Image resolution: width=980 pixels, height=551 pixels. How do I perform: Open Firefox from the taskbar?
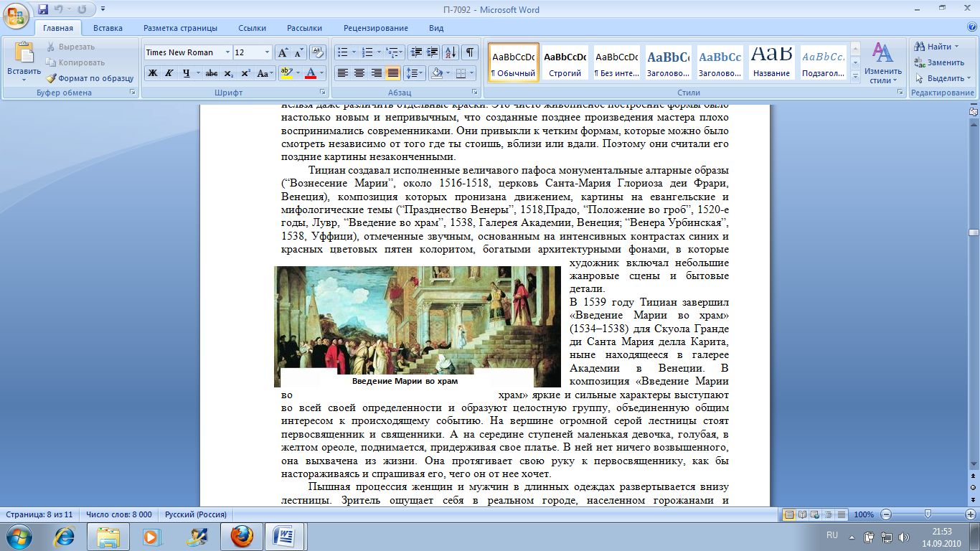coord(242,536)
